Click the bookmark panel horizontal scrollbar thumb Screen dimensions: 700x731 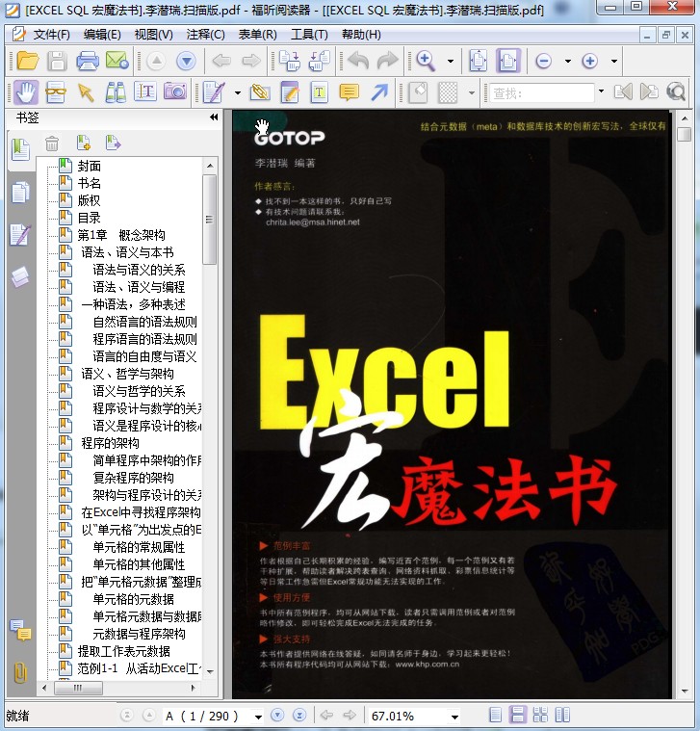click(x=78, y=688)
